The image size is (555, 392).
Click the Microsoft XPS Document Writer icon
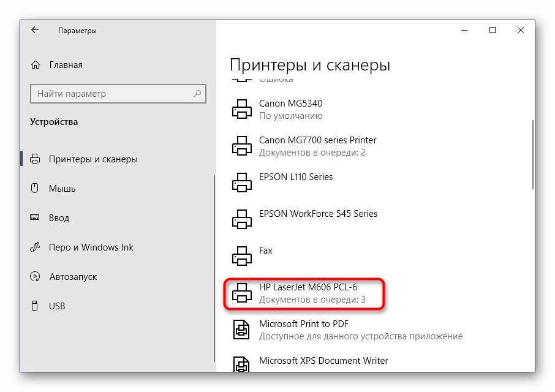tap(241, 364)
